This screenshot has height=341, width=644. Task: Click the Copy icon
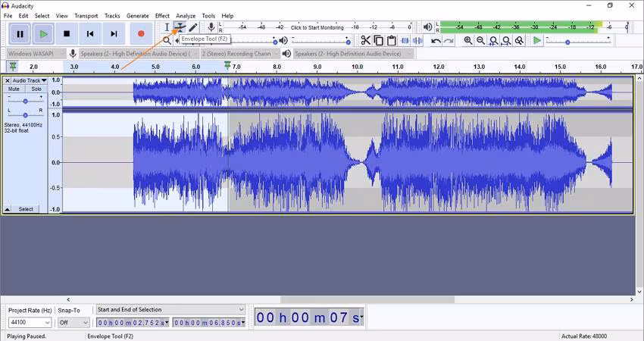378,40
